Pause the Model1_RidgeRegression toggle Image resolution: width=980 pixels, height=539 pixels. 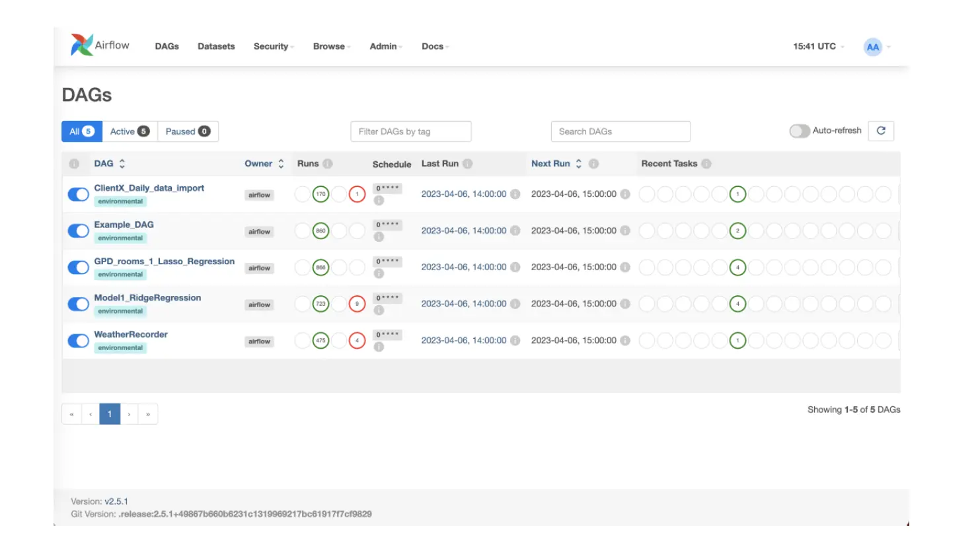(x=79, y=304)
